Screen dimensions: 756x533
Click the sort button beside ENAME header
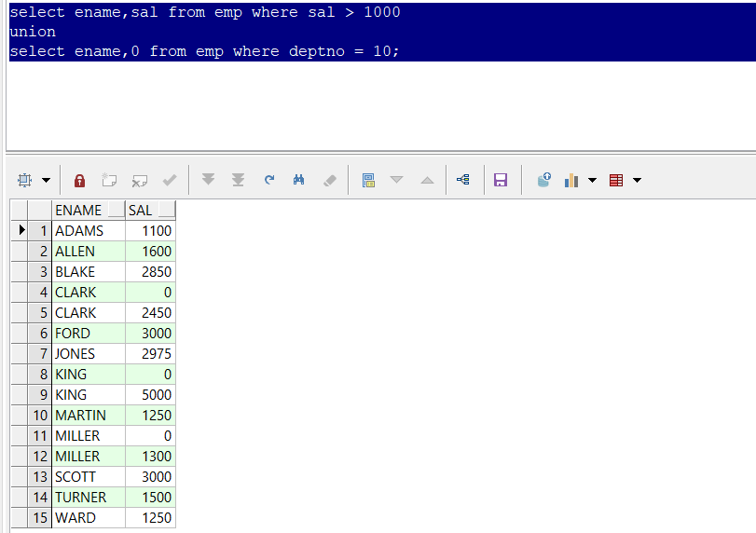[117, 210]
